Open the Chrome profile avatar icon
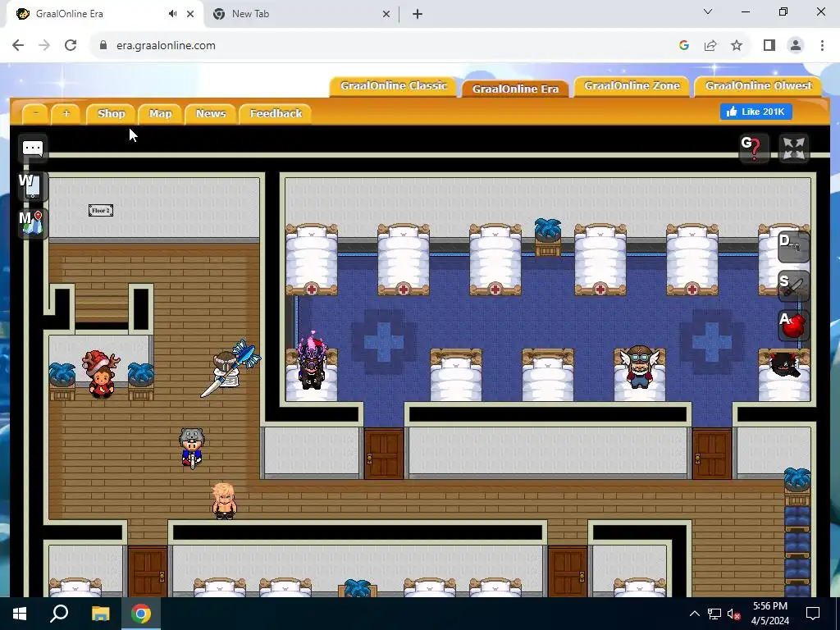This screenshot has height=630, width=840. coord(796,46)
